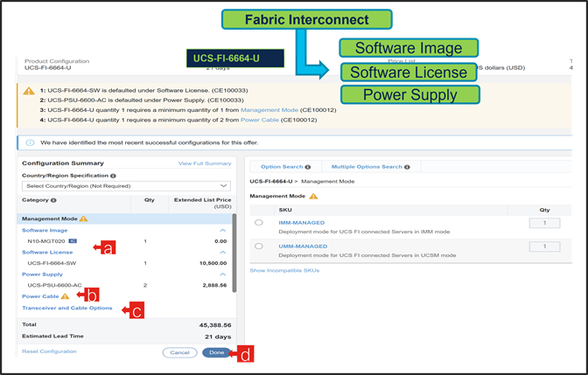
Task: Select the IMM-MANAGED radio button
Action: [x=259, y=223]
